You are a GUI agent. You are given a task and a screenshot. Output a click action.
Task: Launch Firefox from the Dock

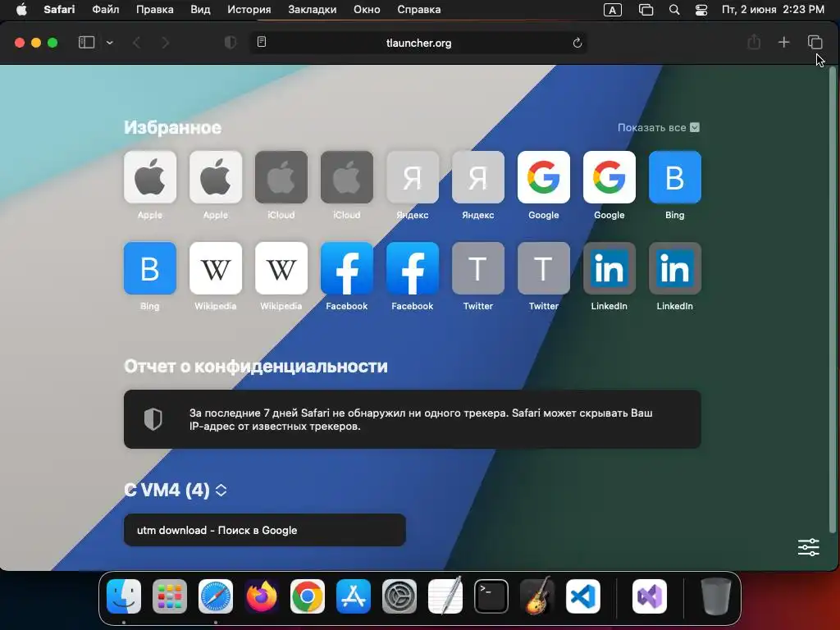click(262, 596)
